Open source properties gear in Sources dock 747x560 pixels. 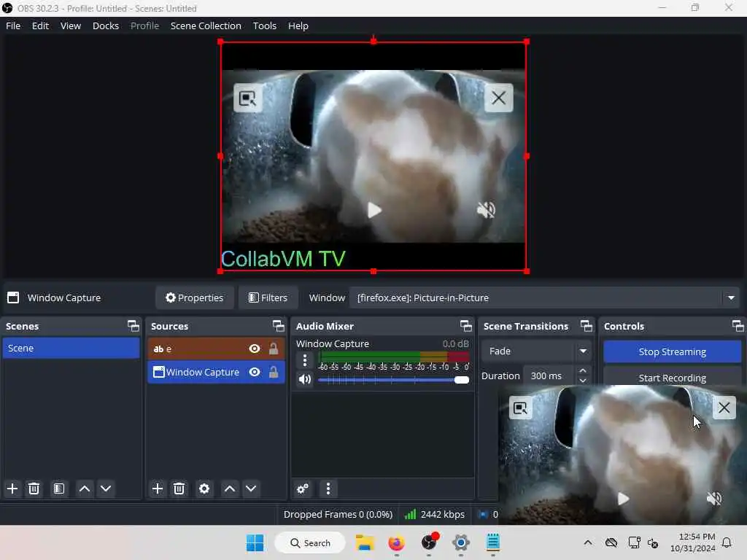204,489
